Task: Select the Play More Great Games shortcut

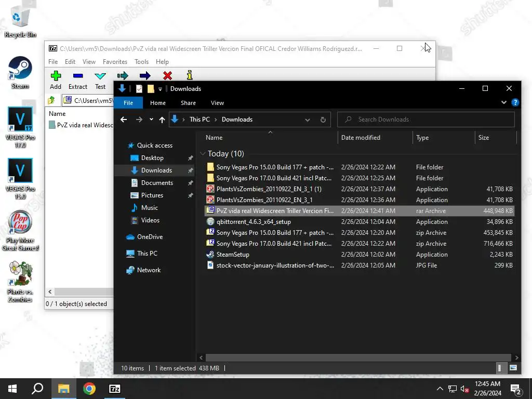Action: [20, 231]
